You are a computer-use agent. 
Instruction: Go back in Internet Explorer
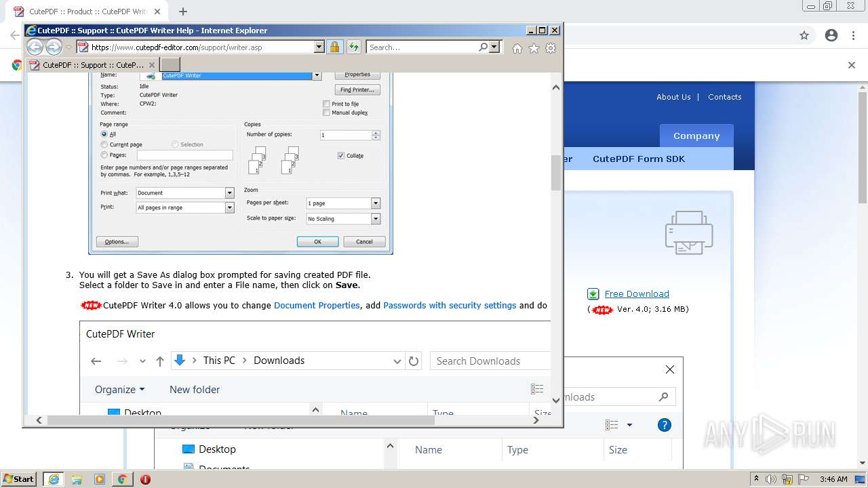point(35,47)
